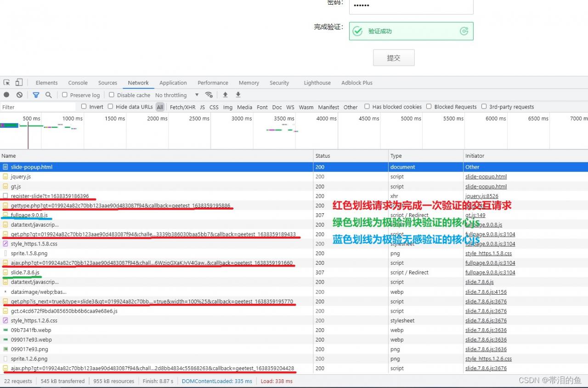
Task: Open the Lighthouse tab
Action: pos(317,83)
